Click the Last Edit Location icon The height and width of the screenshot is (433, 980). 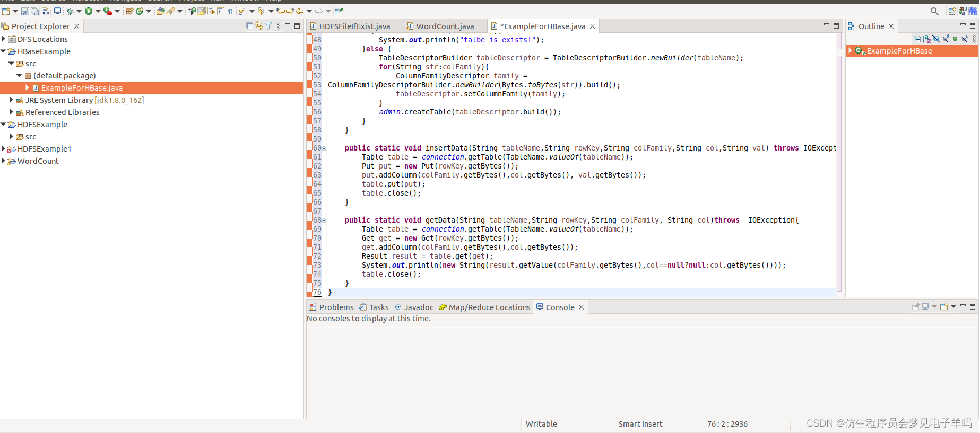pyautogui.click(x=281, y=11)
